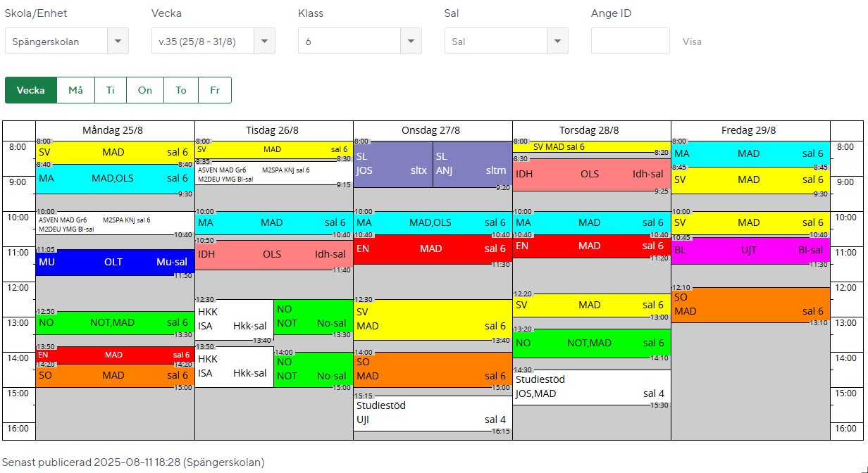Open Wednesday's Studiestöd UJI lesson block
Image resolution: width=868 pixels, height=473 pixels.
point(432,413)
